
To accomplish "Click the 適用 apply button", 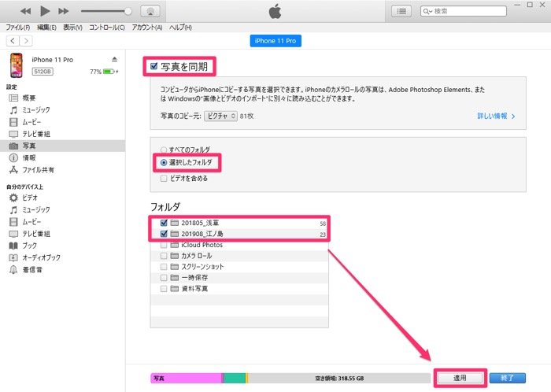I will [460, 378].
